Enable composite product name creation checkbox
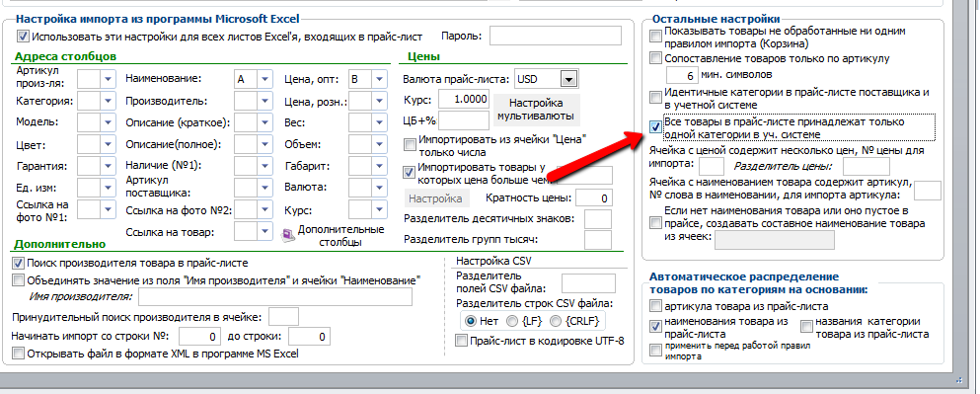 [655, 223]
